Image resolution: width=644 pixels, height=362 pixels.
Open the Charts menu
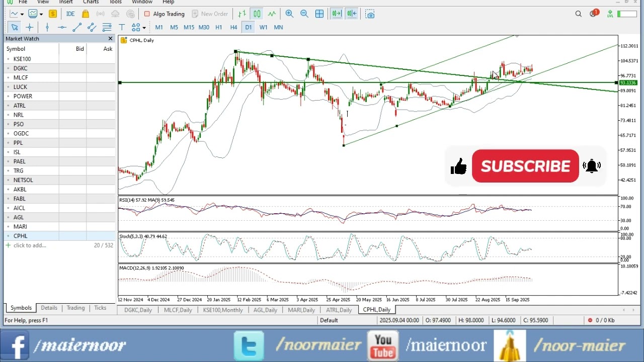pyautogui.click(x=91, y=2)
